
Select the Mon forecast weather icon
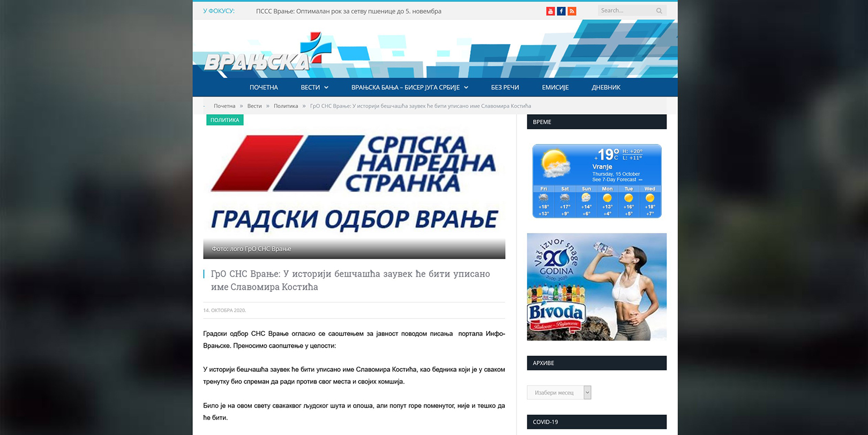[x=607, y=198]
